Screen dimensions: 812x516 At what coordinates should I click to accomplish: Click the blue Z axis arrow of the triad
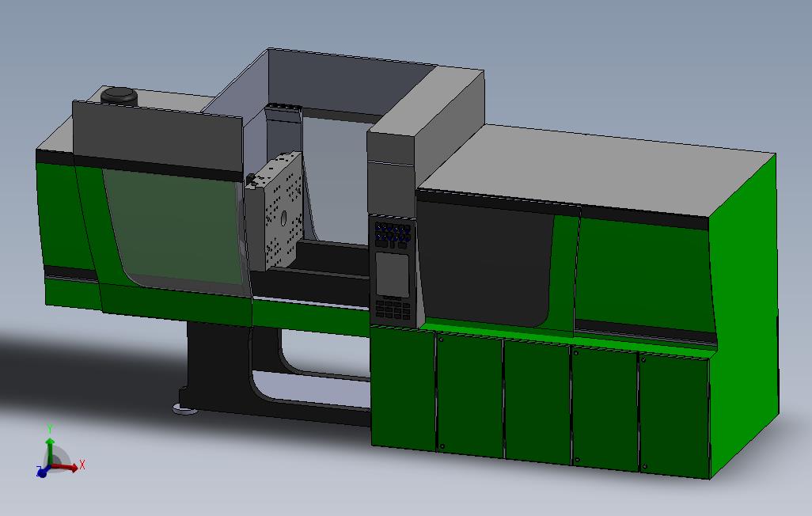tap(43, 472)
